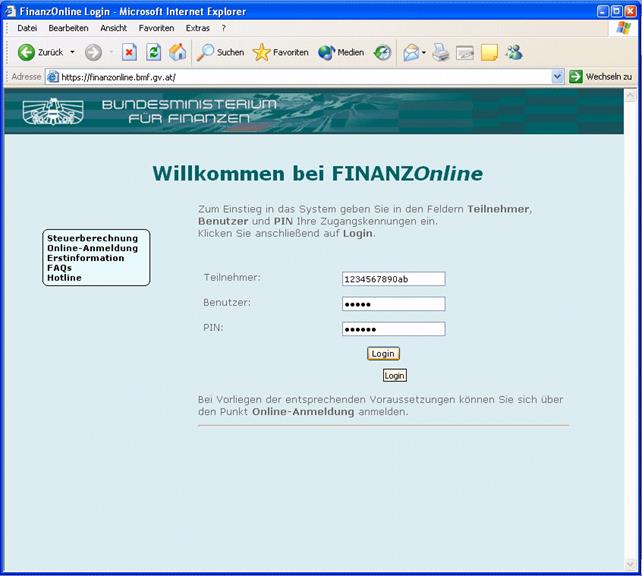Click the scrollbar up arrow
Viewport: 642px width, 576px height.
pyautogui.click(x=630, y=95)
